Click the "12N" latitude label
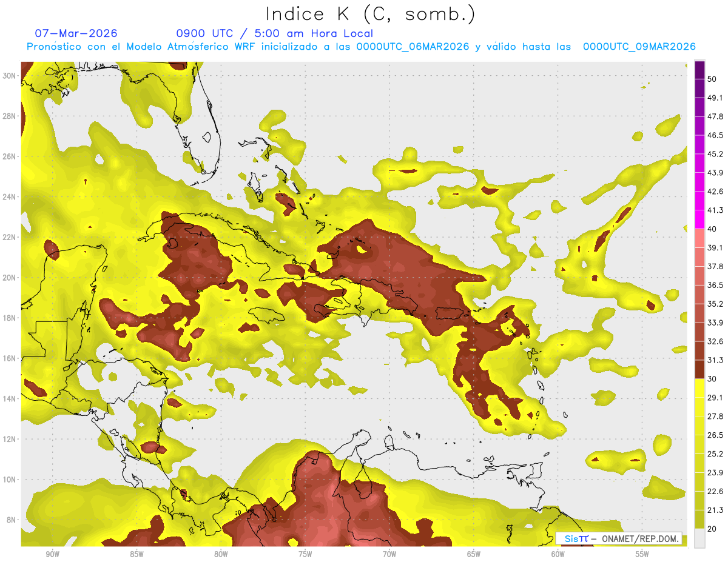The width and height of the screenshot is (728, 562). pyautogui.click(x=9, y=439)
